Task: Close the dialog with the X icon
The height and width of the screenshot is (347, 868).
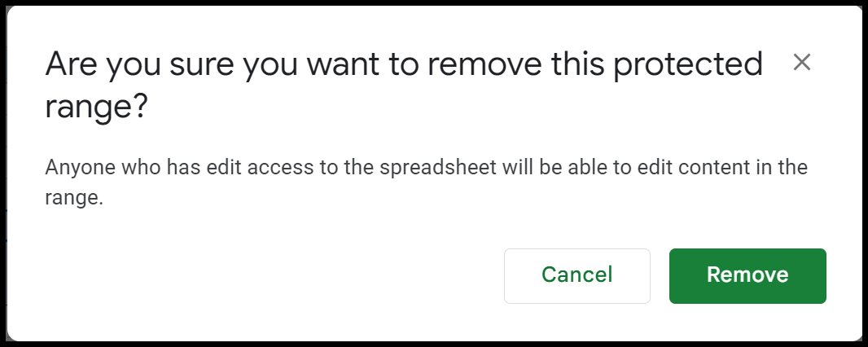Action: (x=801, y=63)
